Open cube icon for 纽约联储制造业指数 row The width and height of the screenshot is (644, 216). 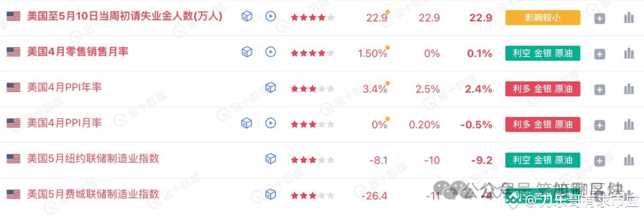tap(270, 159)
